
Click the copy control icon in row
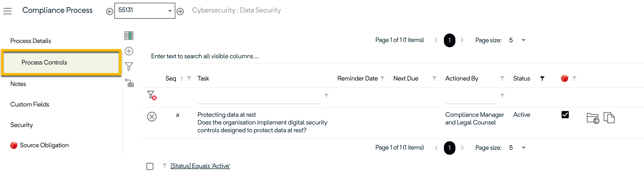point(609,118)
